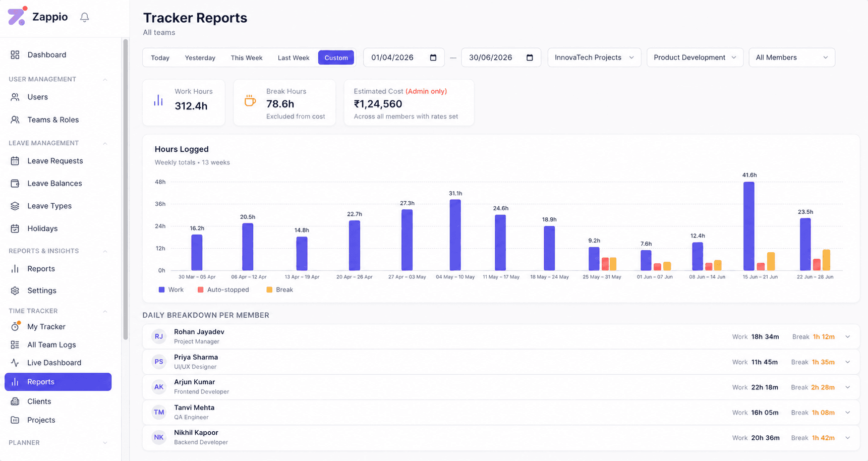Viewport: 868px width, 461px height.
Task: Click the 15 Jun – 21 Jun work bar
Action: (x=749, y=226)
